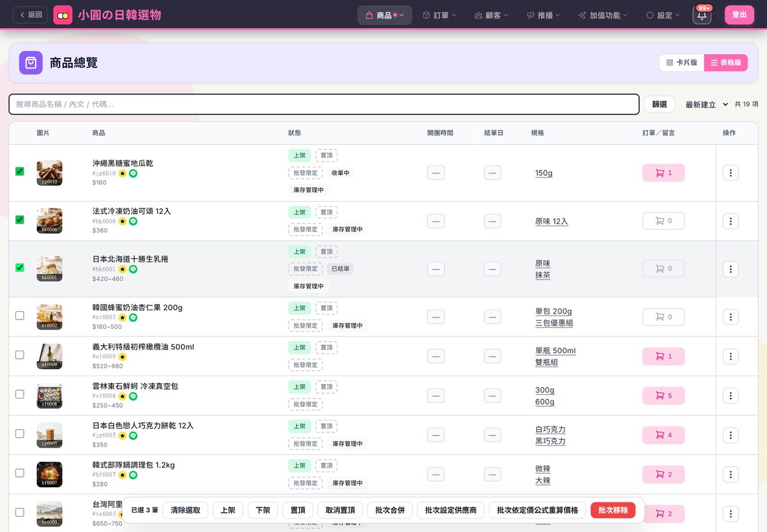Viewport: 767px width, 532px height.
Task: Click the 清除選取 button
Action: pos(185,510)
